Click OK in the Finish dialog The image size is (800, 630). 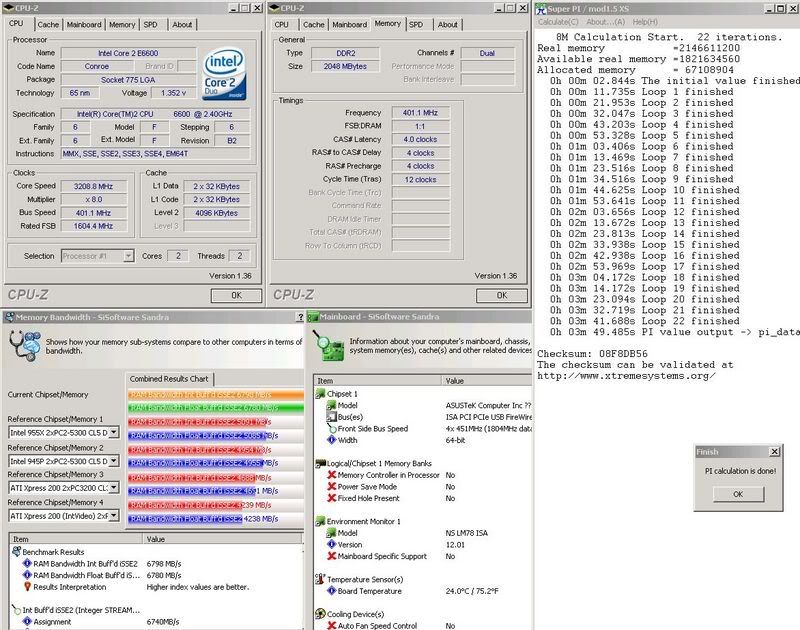click(738, 494)
